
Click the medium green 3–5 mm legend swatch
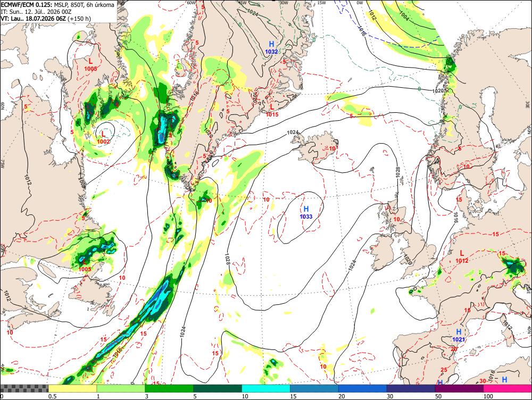169,388
